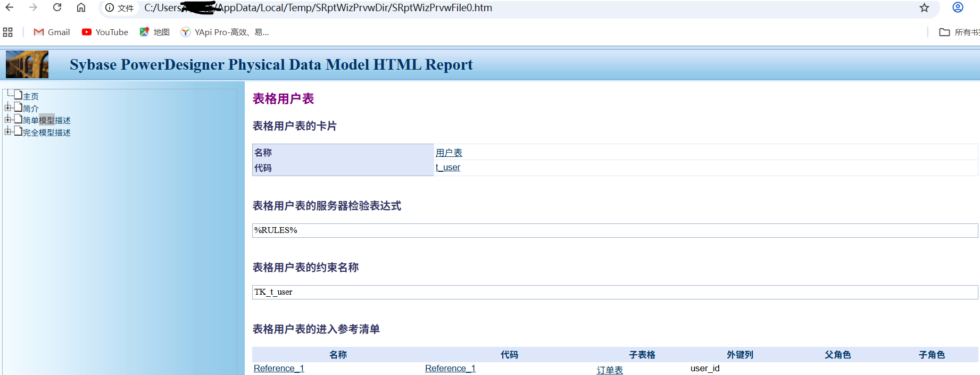The image size is (980, 375).
Task: Open the all bookmarks folder
Action: click(x=959, y=32)
